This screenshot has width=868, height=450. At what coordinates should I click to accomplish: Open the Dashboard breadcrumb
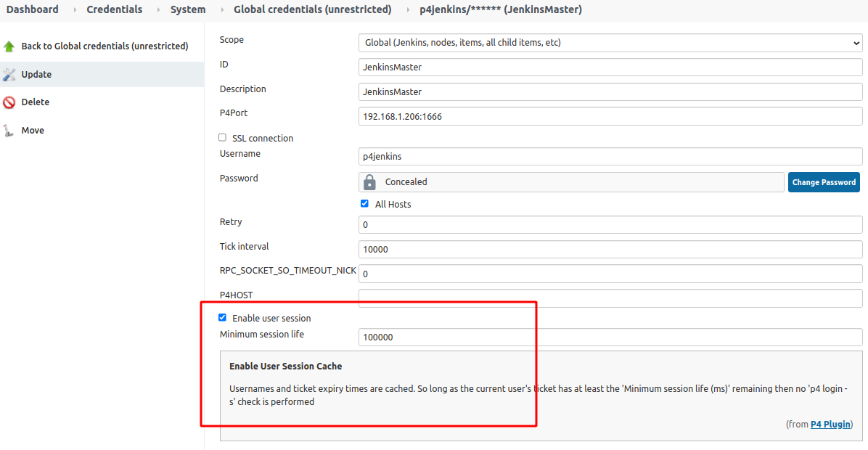tap(33, 10)
